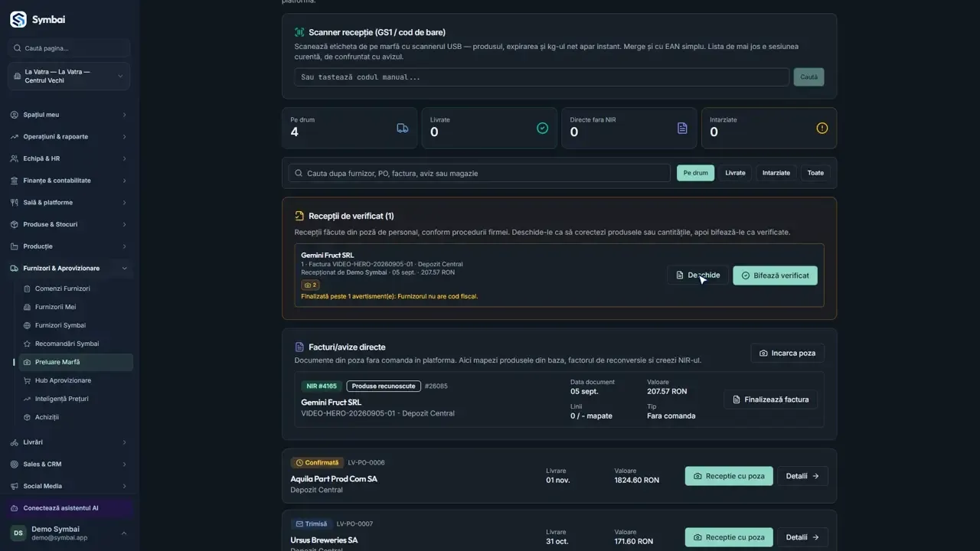Click the Symbai logo icon
The width and height of the screenshot is (980, 551).
point(18,20)
